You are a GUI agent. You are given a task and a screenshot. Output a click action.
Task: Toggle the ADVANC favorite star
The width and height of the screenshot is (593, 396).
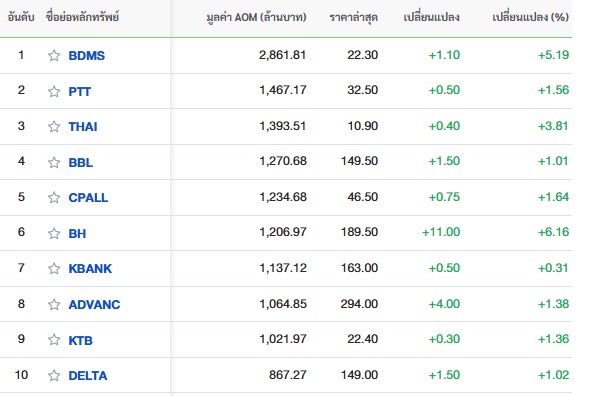click(x=54, y=304)
